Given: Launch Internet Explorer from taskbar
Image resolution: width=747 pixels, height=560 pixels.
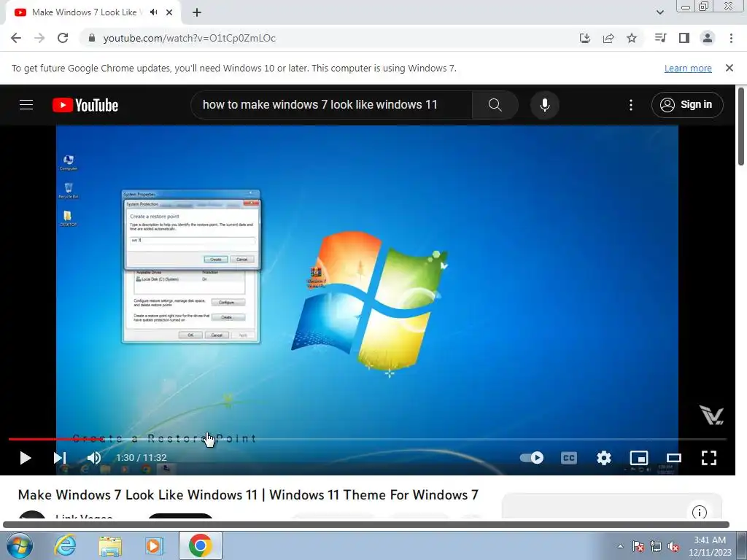Looking at the screenshot, I should point(65,545).
